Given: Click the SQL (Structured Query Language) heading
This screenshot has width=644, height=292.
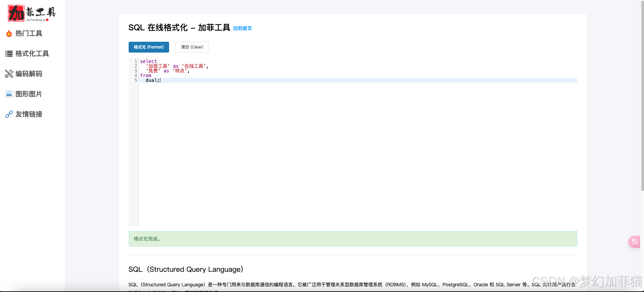Looking at the screenshot, I should (x=186, y=269).
